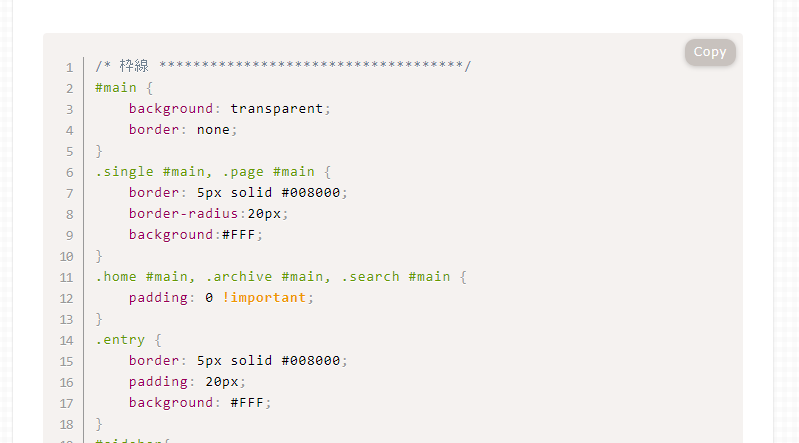Click the #FFF value on line 9
Image resolution: width=799 pixels, height=443 pixels.
click(x=238, y=234)
